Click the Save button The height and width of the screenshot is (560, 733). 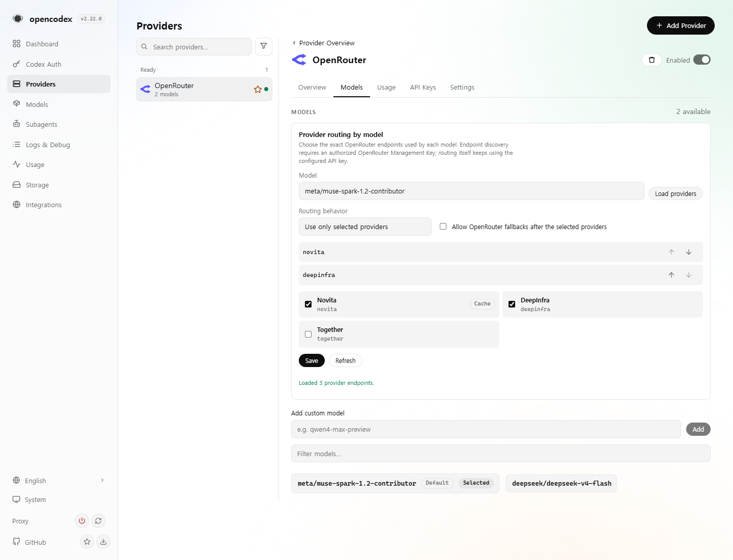pos(312,360)
